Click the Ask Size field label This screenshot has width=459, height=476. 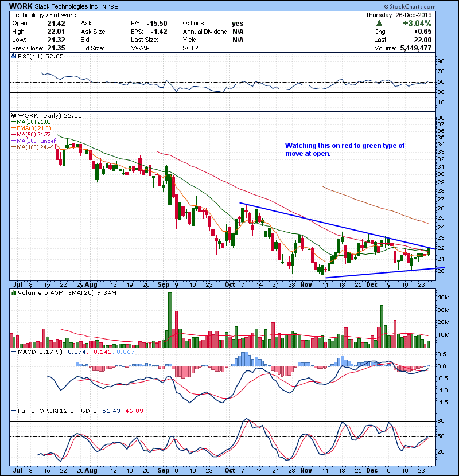click(94, 32)
